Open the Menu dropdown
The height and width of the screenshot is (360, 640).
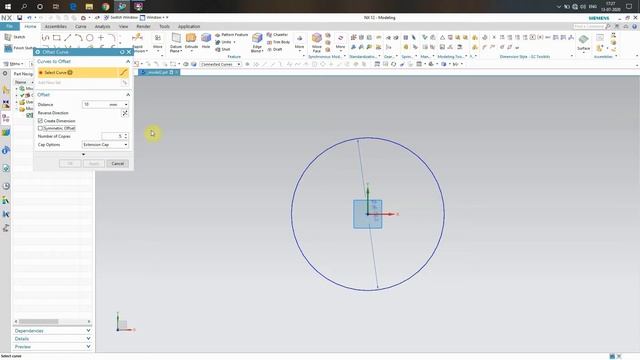point(13,64)
